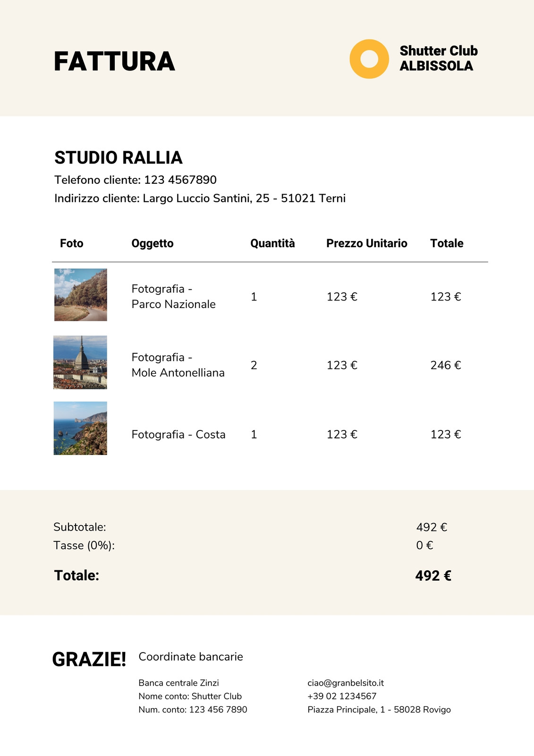Click the bold Totale 492 € amount
Image resolution: width=534 pixels, height=756 pixels.
[433, 576]
